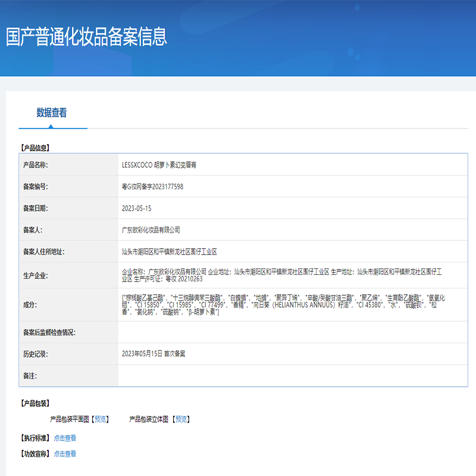Viewport: 476px width, 476px height.
Task: Click the 【产品信息】 section header
Action: [x=34, y=149]
